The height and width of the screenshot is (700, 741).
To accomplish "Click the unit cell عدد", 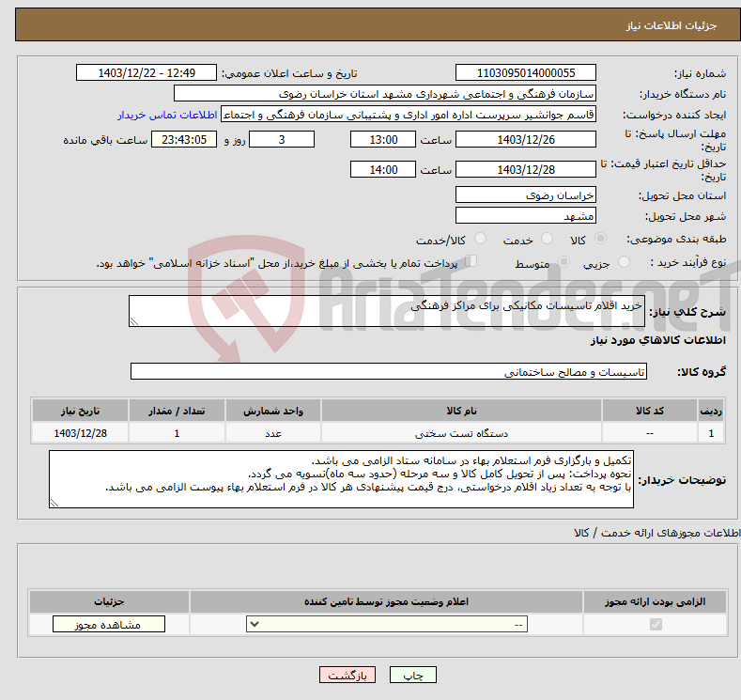I will pyautogui.click(x=273, y=433).
